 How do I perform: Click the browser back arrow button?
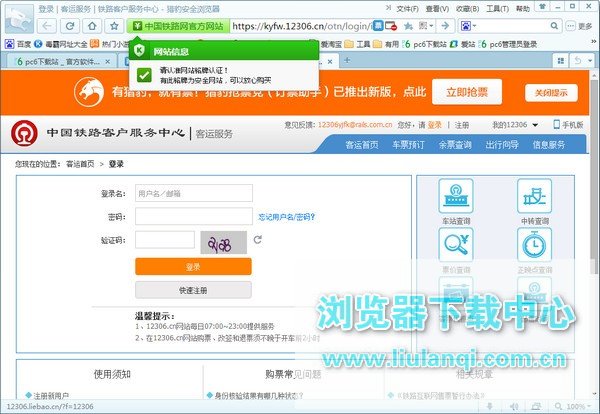point(47,26)
